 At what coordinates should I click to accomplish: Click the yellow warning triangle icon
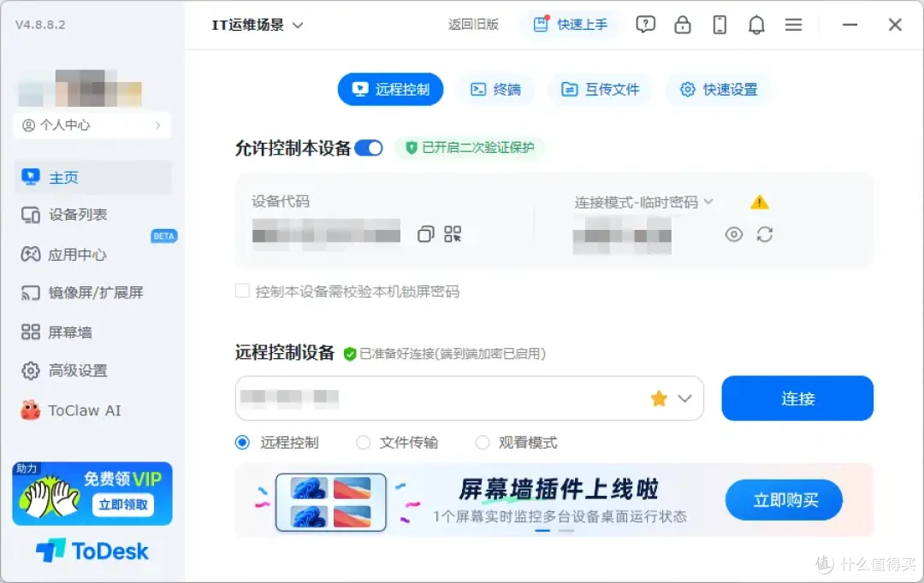(x=760, y=203)
